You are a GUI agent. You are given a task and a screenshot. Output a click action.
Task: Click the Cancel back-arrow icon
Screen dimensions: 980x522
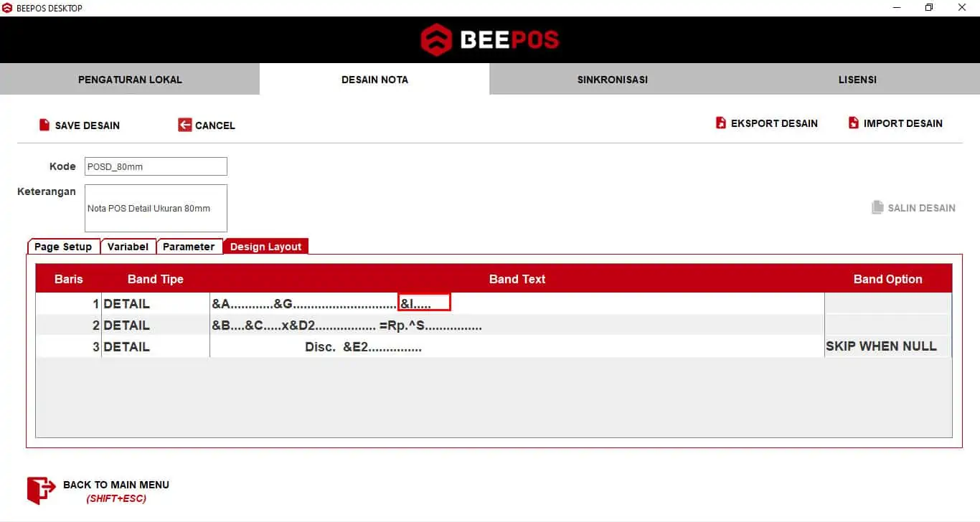click(185, 125)
